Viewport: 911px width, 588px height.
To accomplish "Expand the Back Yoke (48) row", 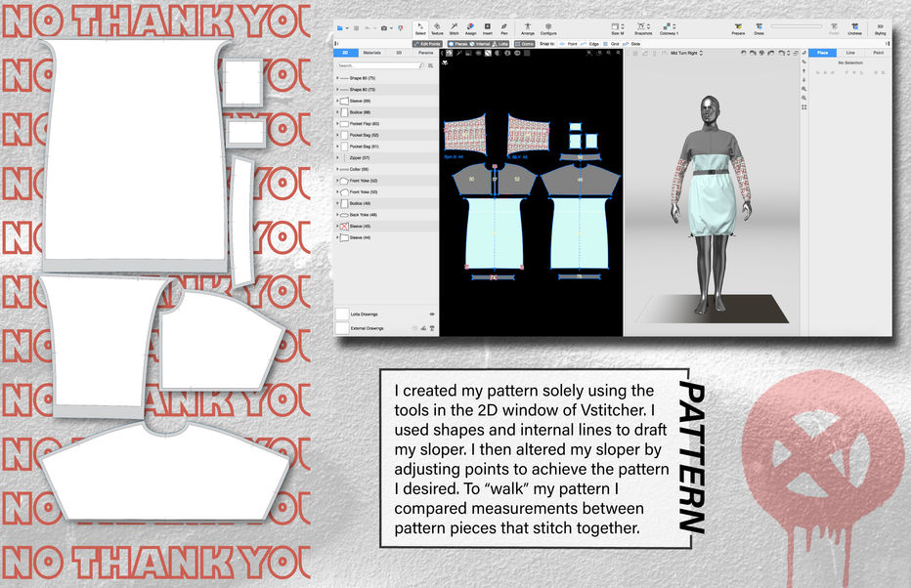I will (337, 215).
